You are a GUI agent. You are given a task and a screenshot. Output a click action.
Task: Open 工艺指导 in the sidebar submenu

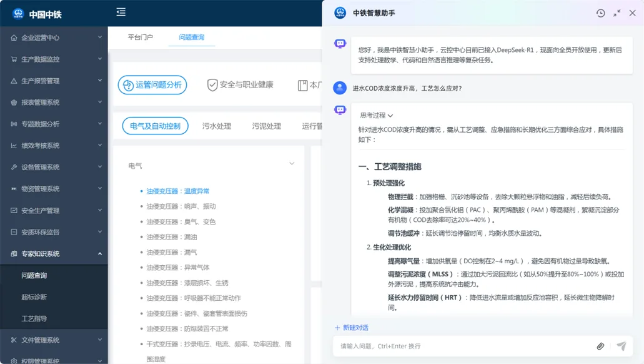(x=34, y=318)
